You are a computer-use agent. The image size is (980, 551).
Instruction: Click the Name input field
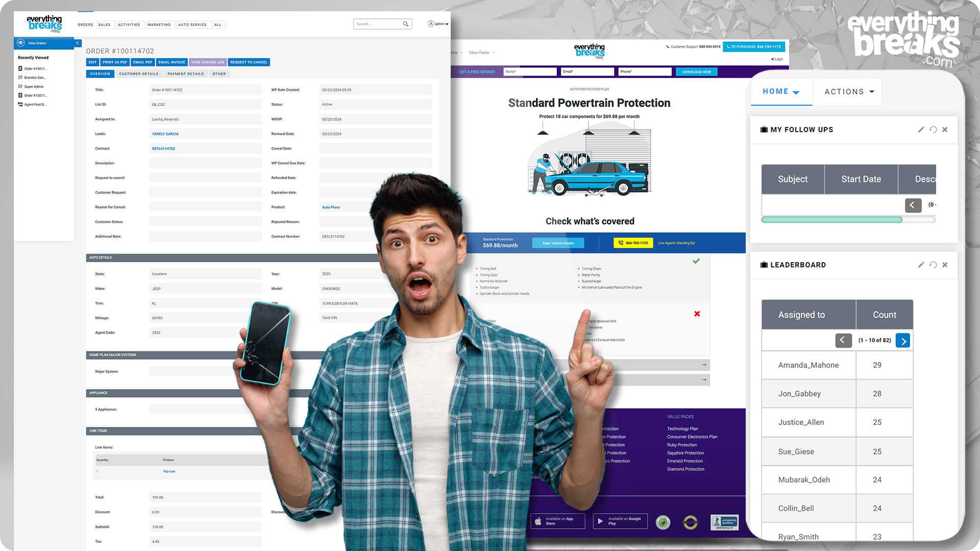(529, 72)
